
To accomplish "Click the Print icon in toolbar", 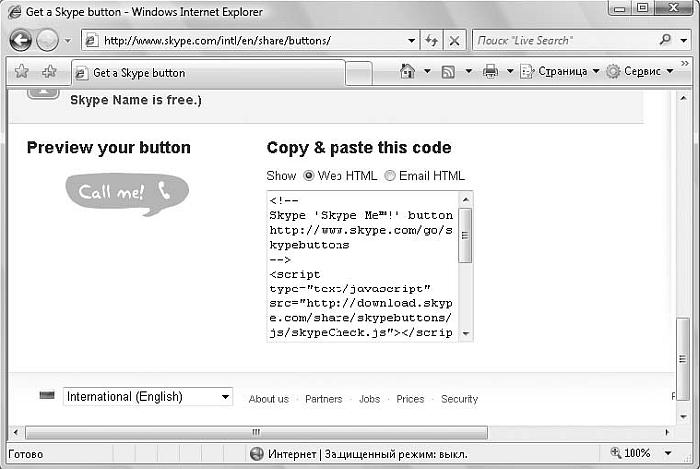I will (490, 72).
